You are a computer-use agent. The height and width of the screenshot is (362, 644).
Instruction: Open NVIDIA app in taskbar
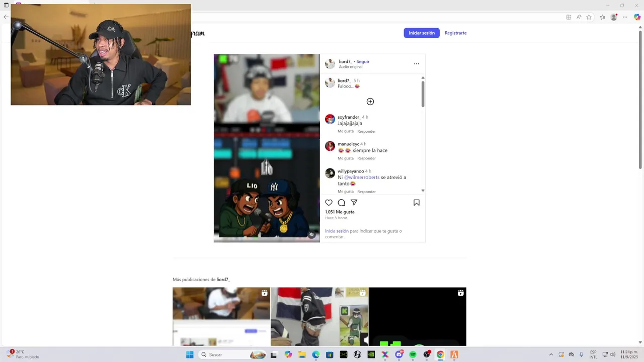coord(371,354)
